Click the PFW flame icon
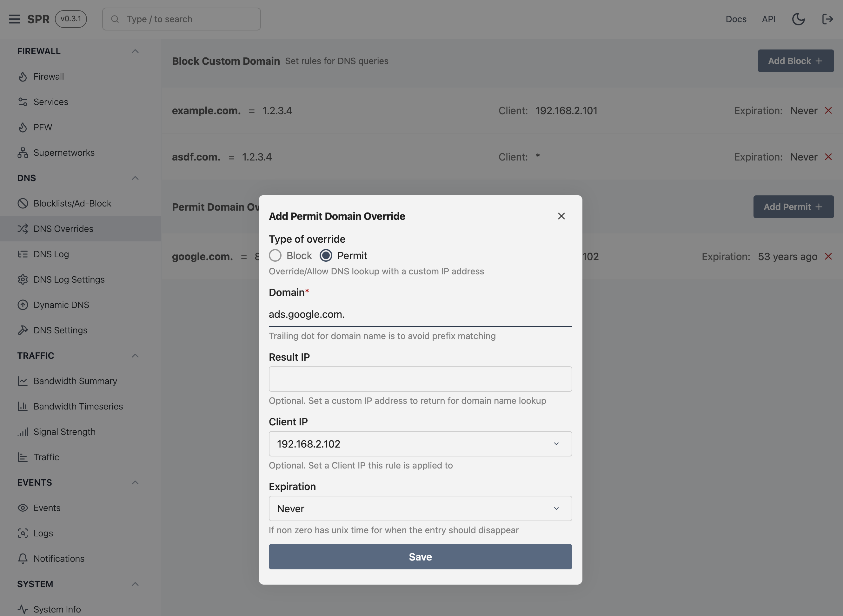Image resolution: width=843 pixels, height=616 pixels. [x=23, y=127]
